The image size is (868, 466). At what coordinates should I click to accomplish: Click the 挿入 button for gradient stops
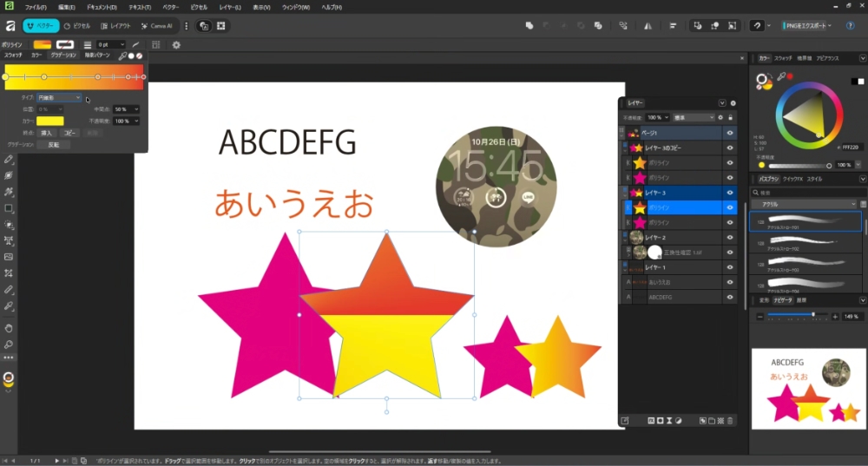47,133
